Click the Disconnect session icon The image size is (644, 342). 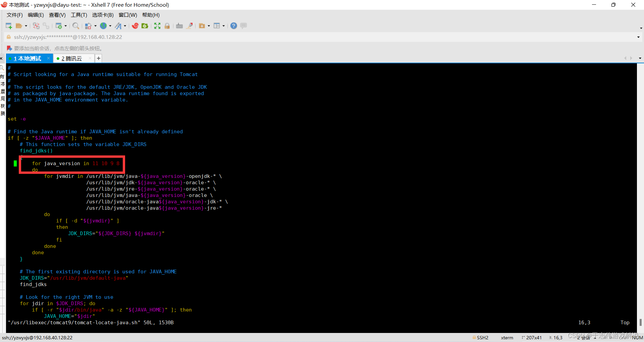tap(36, 26)
